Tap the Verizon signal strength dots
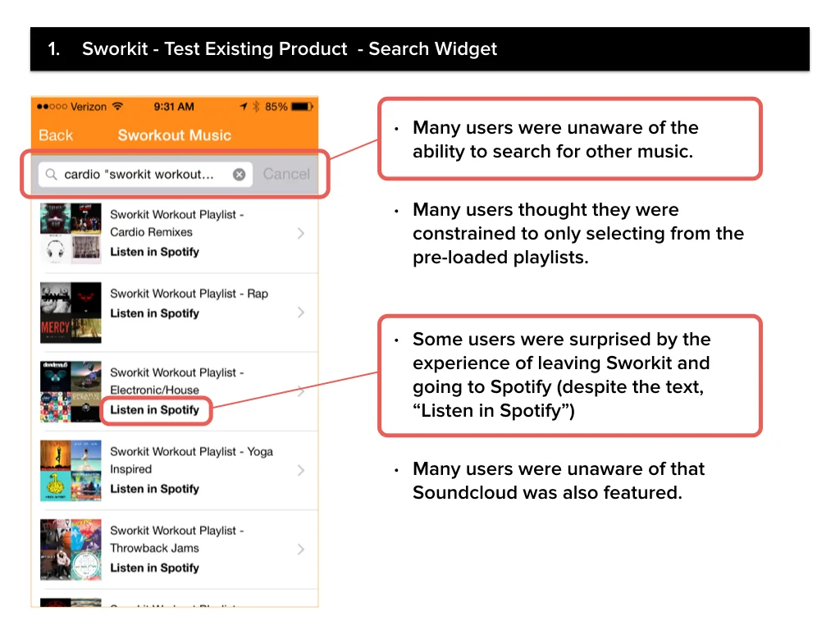 click(52, 107)
